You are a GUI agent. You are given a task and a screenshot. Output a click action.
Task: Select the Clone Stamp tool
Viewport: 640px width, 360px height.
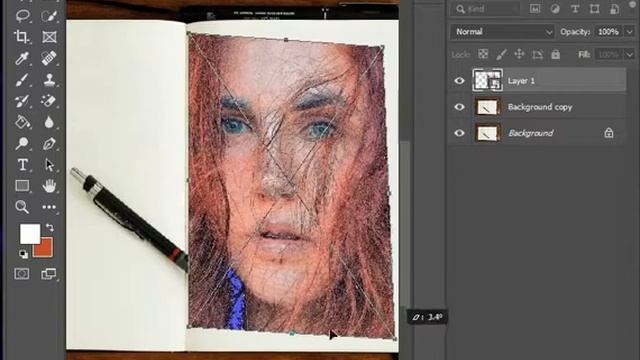[x=49, y=80]
